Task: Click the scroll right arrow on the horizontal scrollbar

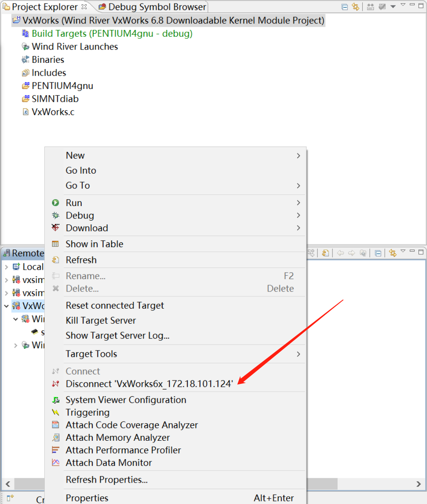Action: (x=418, y=484)
